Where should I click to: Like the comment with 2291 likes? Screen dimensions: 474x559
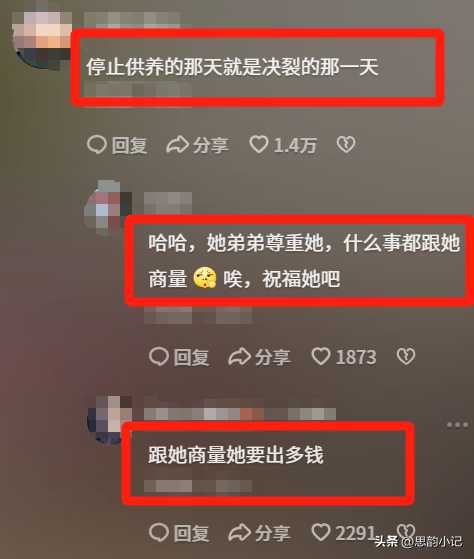tap(321, 532)
